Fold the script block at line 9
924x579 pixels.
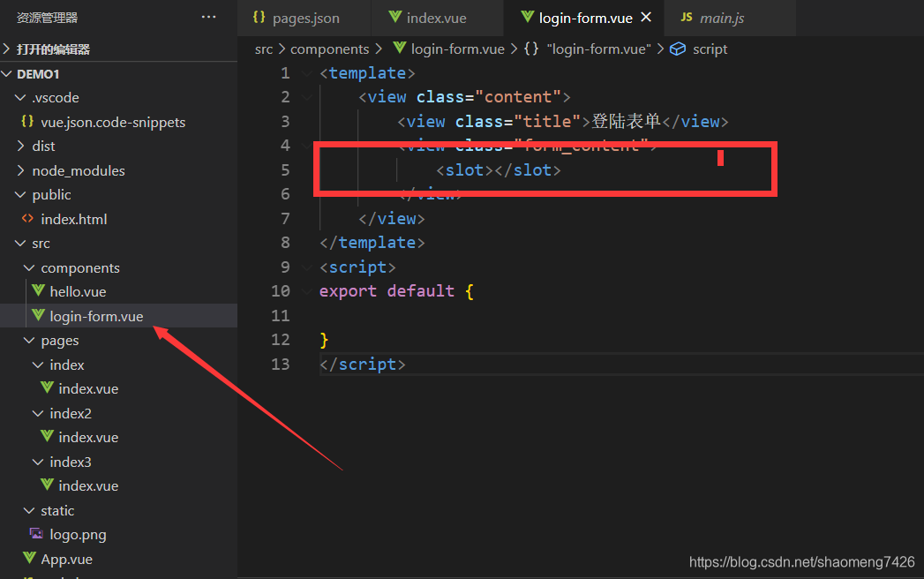[306, 267]
